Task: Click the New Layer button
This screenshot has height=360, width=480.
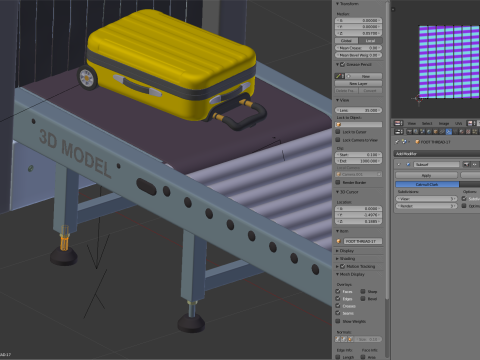Action: coord(358,83)
